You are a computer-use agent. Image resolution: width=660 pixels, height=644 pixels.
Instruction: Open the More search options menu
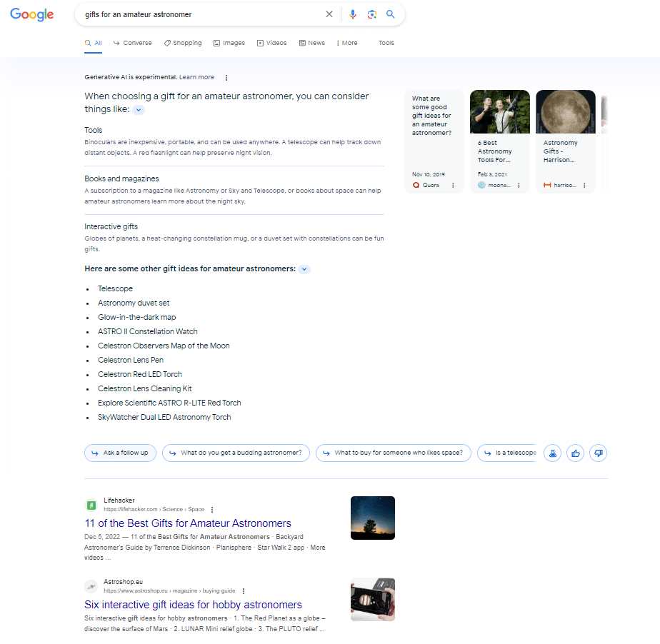tap(347, 43)
